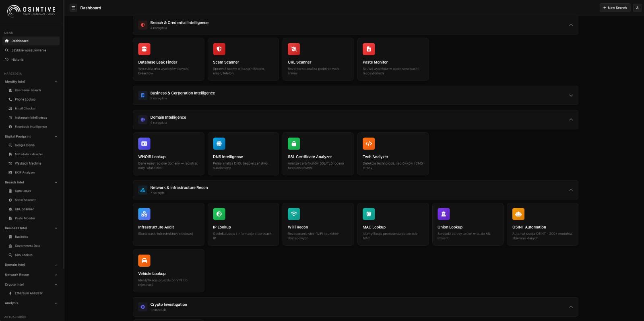The height and width of the screenshot is (321, 644).
Task: Click the Breach & Credential Intelligence section title
Action: (x=180, y=23)
